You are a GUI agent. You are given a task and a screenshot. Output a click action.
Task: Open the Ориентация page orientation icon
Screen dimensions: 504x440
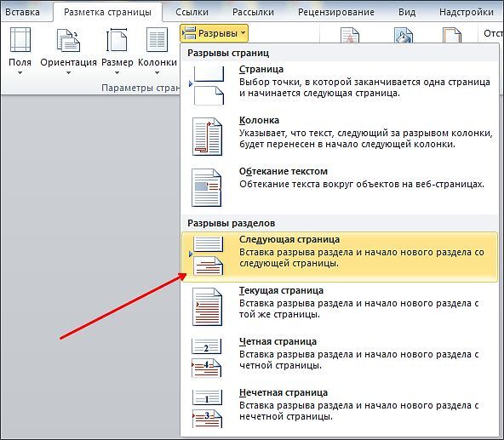[x=68, y=40]
